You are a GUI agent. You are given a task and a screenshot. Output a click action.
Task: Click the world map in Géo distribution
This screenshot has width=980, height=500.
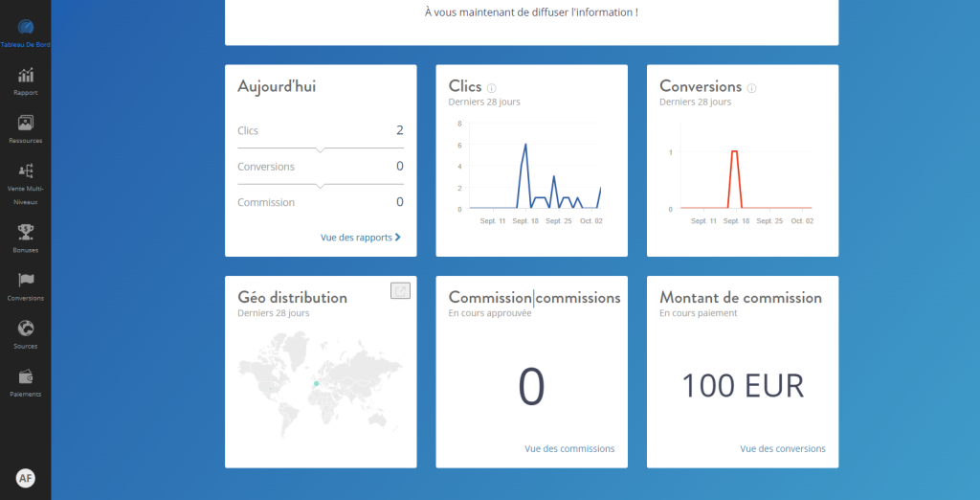click(320, 383)
